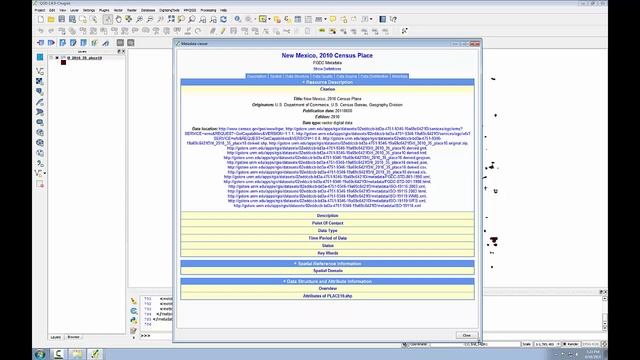Click the Zoom In magnifier tool

[140, 19]
